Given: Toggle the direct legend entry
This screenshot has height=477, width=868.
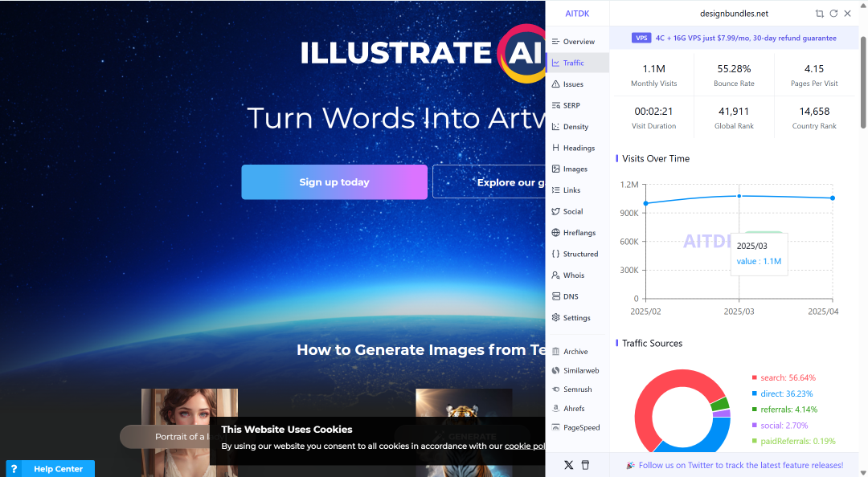Looking at the screenshot, I should pos(782,394).
